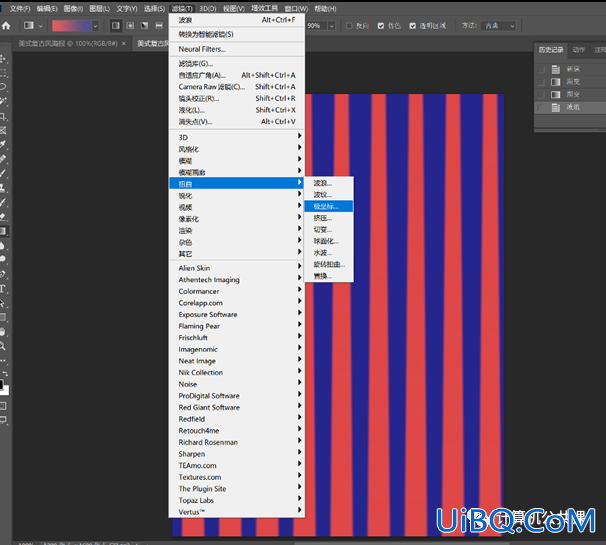The width and height of the screenshot is (606, 545).
Task: Open Camera Raw 滤镜 menu entry
Action: coord(237,87)
